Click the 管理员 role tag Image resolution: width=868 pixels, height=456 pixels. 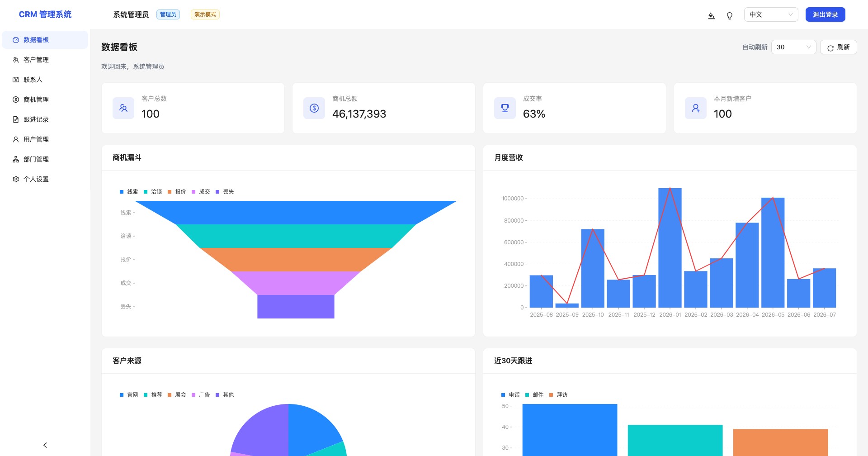[x=168, y=14]
